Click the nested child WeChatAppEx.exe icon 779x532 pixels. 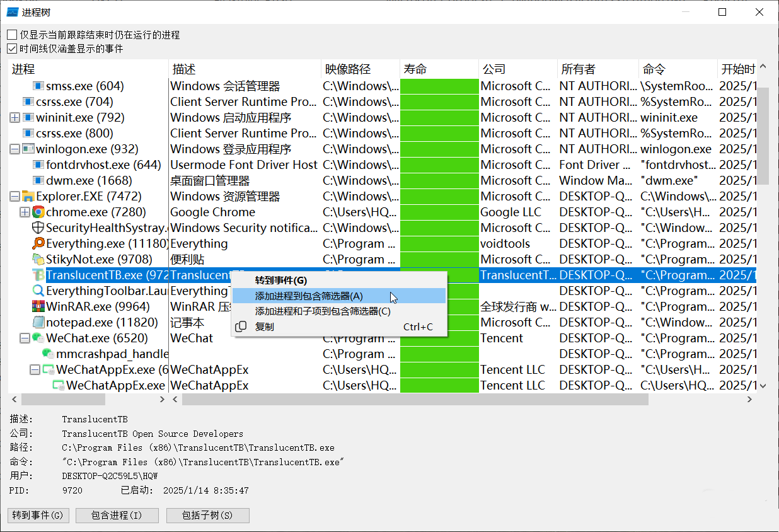pos(58,385)
